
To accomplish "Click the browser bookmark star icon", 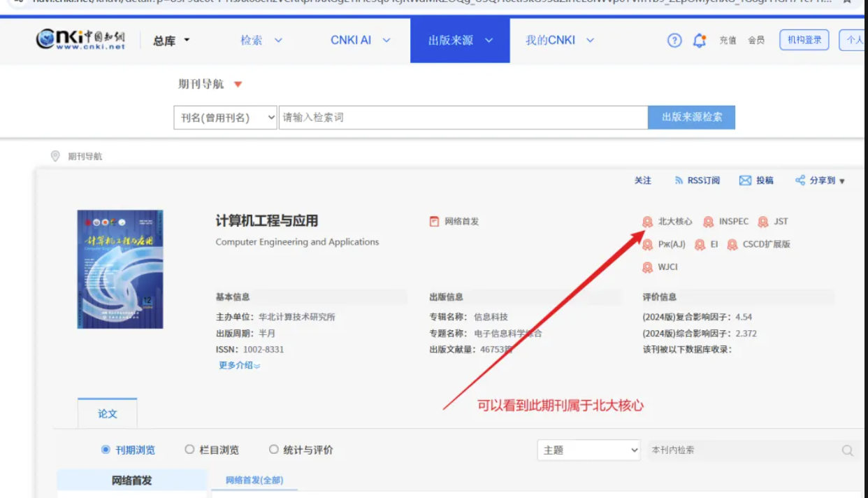I will click(x=847, y=3).
